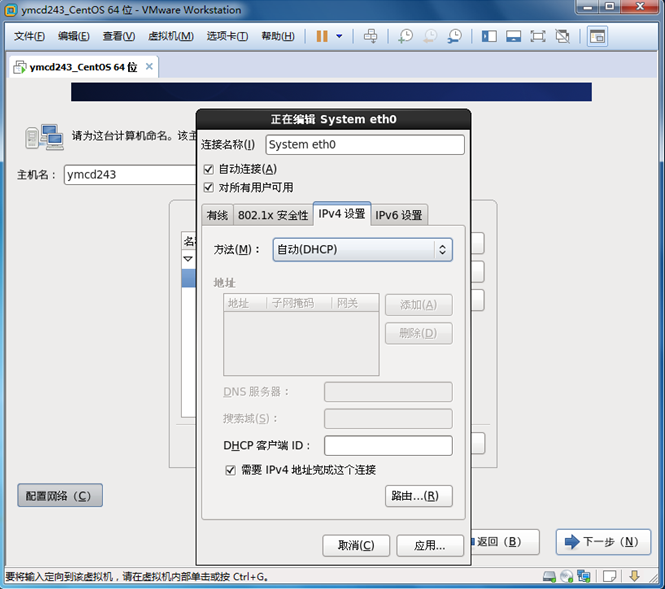Click the 路由...(R) button

[419, 496]
